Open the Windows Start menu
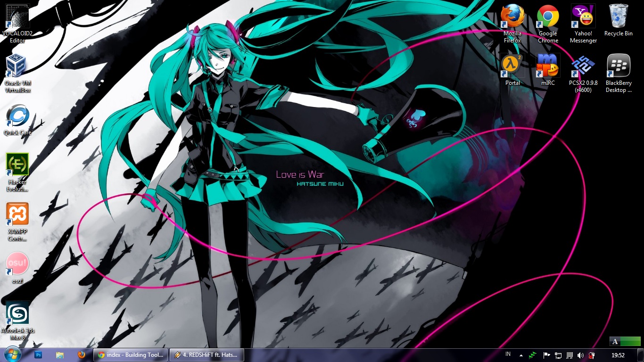The image size is (644, 362). click(x=12, y=355)
